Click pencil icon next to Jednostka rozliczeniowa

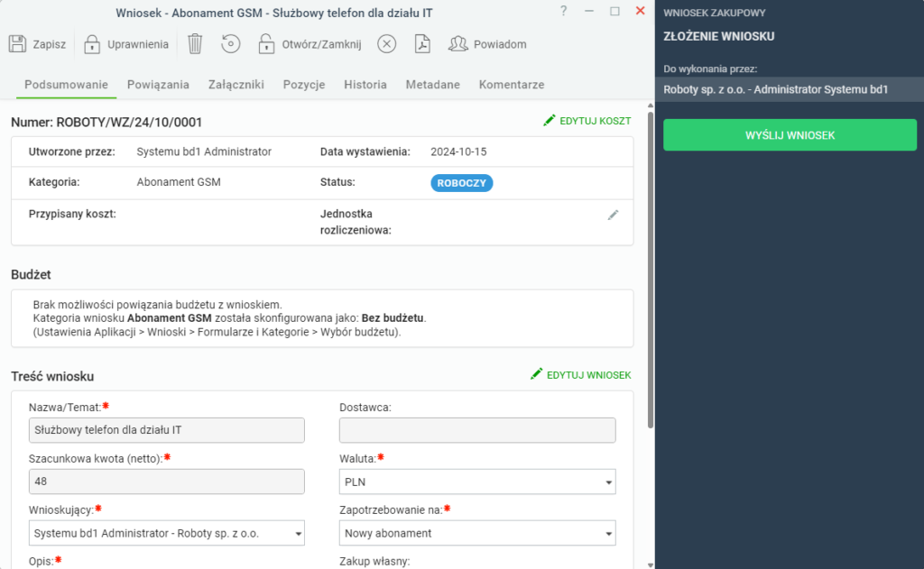click(x=613, y=215)
